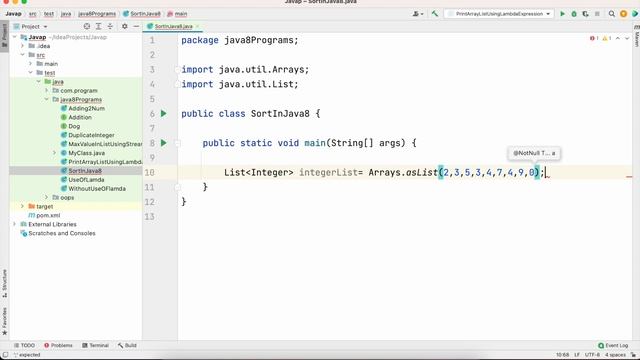Close the SortInJava8.java editor tab

click(x=198, y=26)
